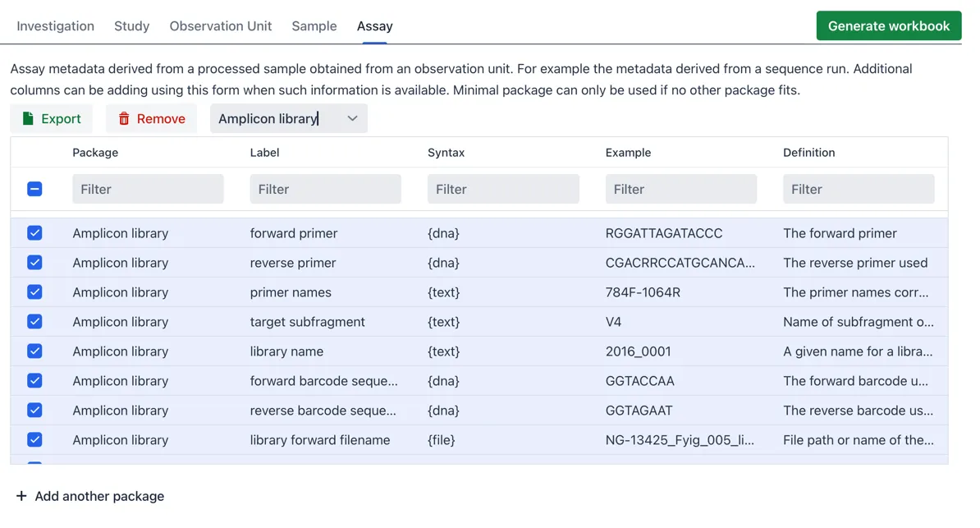Click the 'GGTAGAAT' example cell

point(639,411)
